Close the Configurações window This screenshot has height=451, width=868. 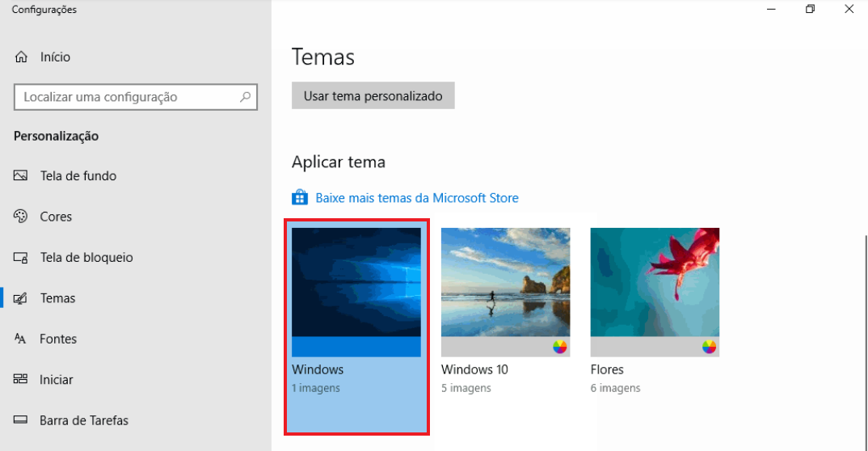click(849, 10)
